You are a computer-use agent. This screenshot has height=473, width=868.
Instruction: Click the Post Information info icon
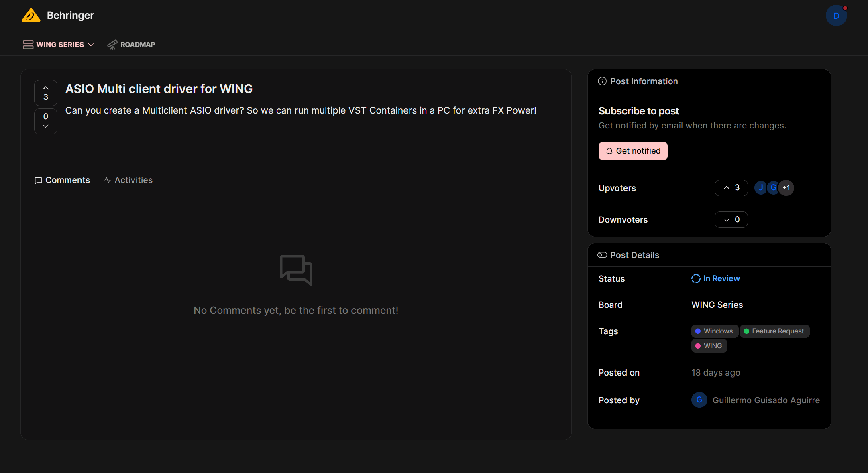click(602, 81)
